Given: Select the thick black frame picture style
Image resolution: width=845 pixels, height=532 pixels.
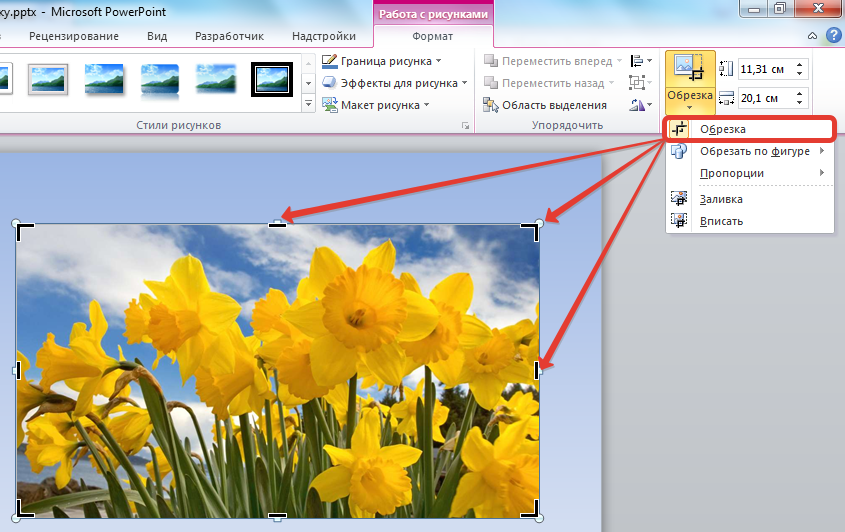Looking at the screenshot, I should pyautogui.click(x=272, y=79).
